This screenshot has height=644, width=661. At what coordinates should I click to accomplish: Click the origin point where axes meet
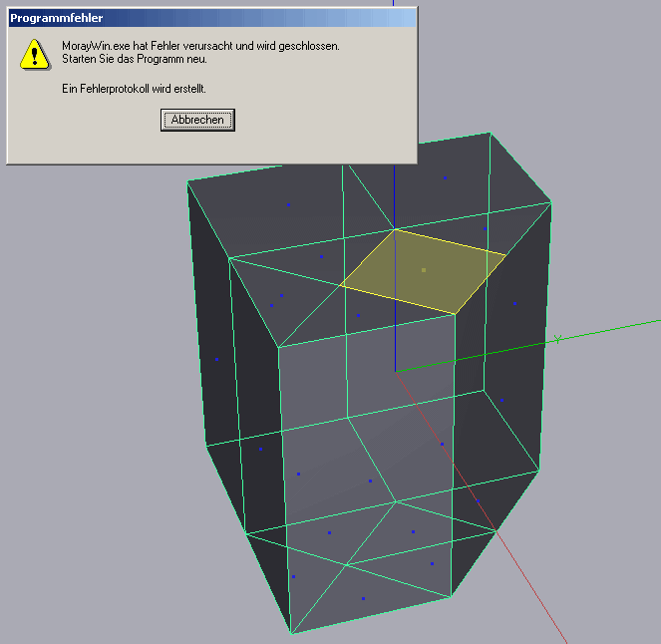pos(395,372)
